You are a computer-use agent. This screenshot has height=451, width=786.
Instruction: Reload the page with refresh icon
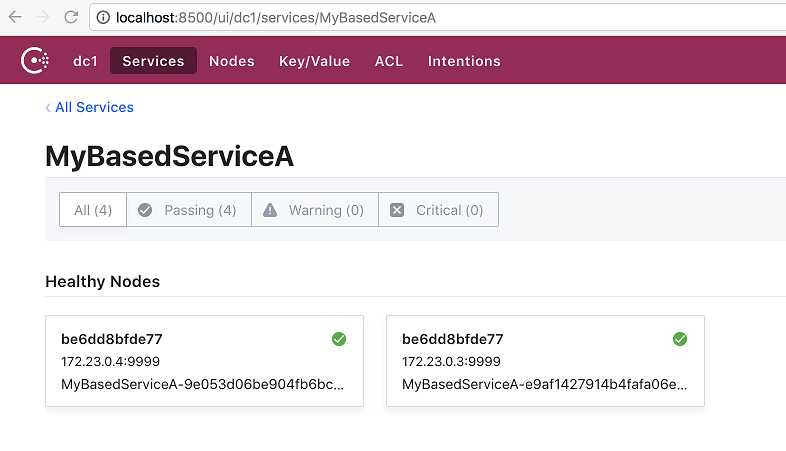(71, 17)
